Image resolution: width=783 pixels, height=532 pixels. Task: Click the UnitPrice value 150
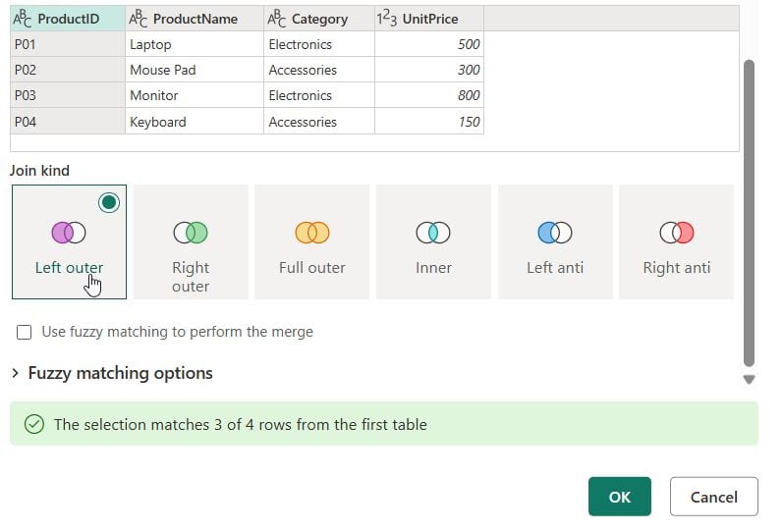(x=429, y=122)
